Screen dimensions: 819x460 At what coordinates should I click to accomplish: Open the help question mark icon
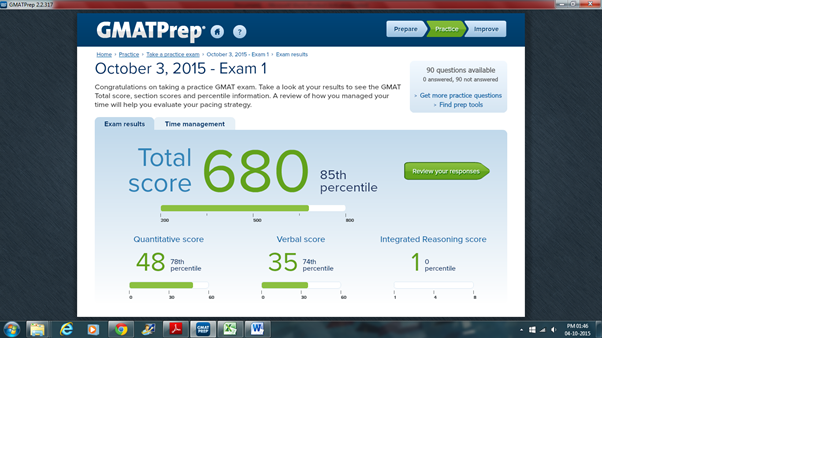239,32
